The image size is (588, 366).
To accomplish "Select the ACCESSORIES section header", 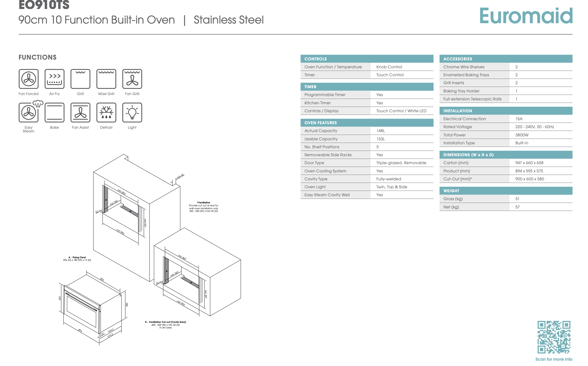I will [506, 59].
